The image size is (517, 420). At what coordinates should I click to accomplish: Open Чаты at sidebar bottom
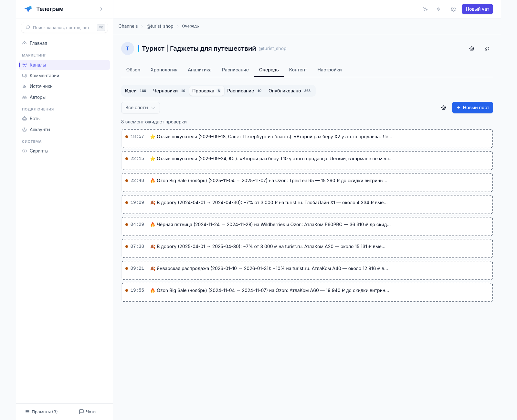pos(88,412)
